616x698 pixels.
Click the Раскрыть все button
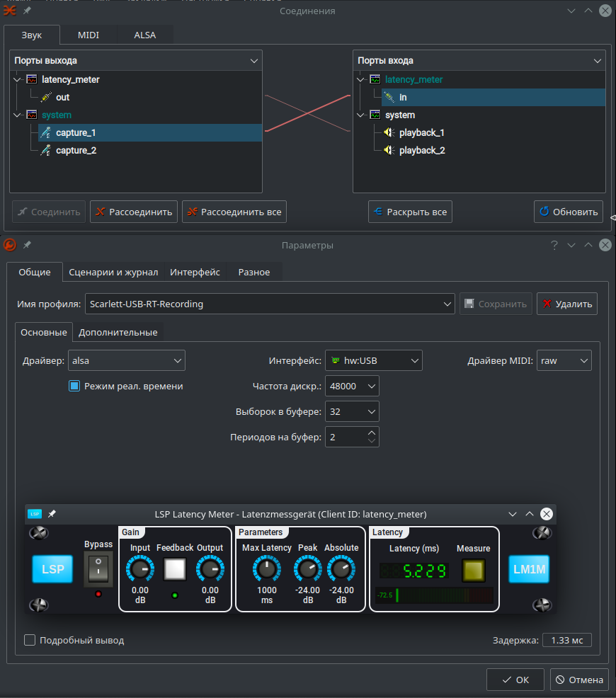coord(410,212)
